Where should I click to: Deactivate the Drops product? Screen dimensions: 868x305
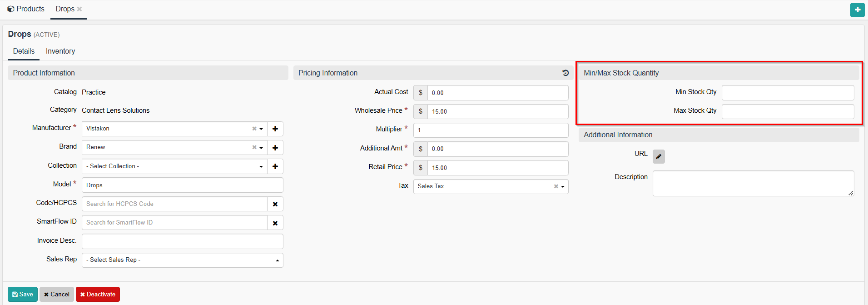point(98,294)
